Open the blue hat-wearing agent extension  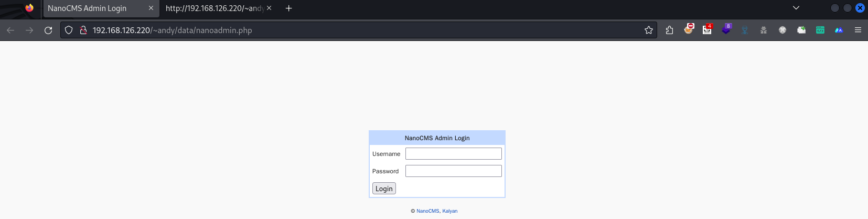point(745,30)
